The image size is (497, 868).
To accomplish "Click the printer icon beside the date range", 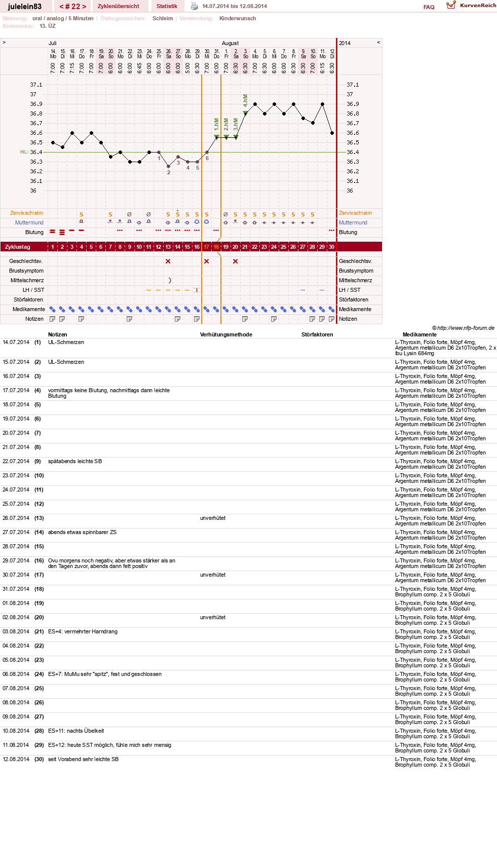I will click(195, 6).
